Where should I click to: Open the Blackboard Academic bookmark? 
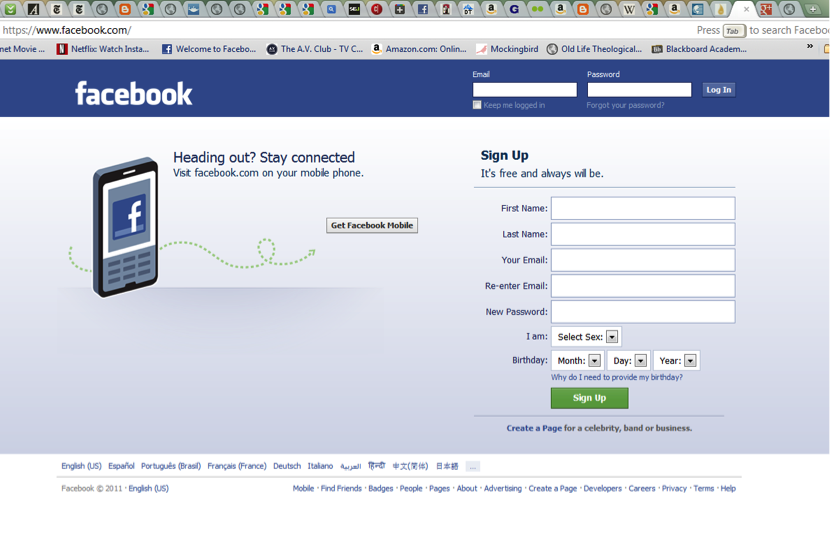click(699, 49)
